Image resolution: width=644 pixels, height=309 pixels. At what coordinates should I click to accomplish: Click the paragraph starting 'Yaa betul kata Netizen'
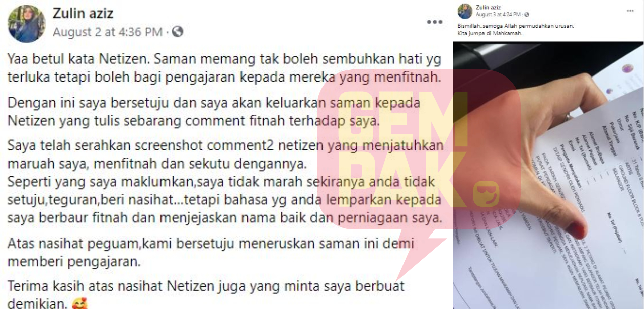[225, 69]
